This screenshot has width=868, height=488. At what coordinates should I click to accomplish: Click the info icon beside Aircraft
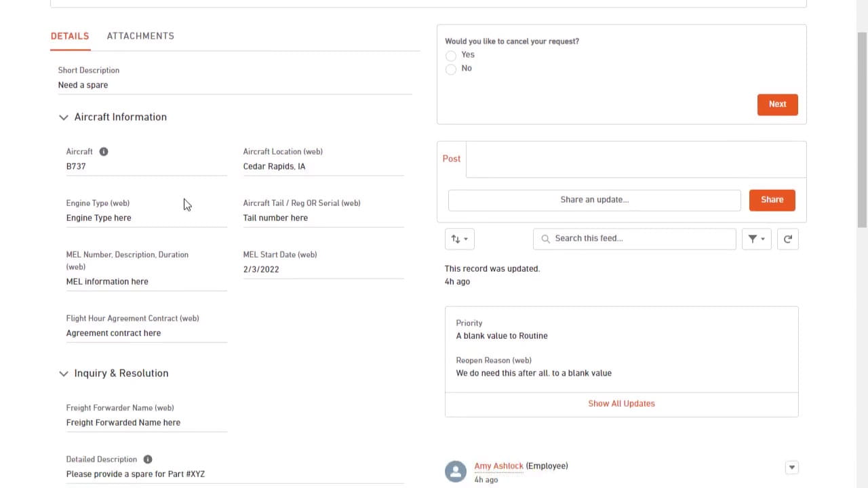pyautogui.click(x=103, y=151)
